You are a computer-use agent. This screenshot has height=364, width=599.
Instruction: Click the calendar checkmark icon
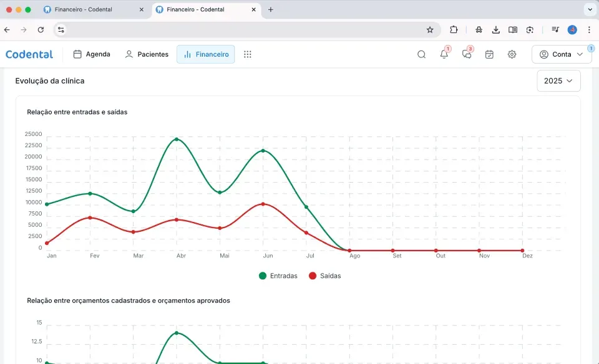(x=489, y=55)
